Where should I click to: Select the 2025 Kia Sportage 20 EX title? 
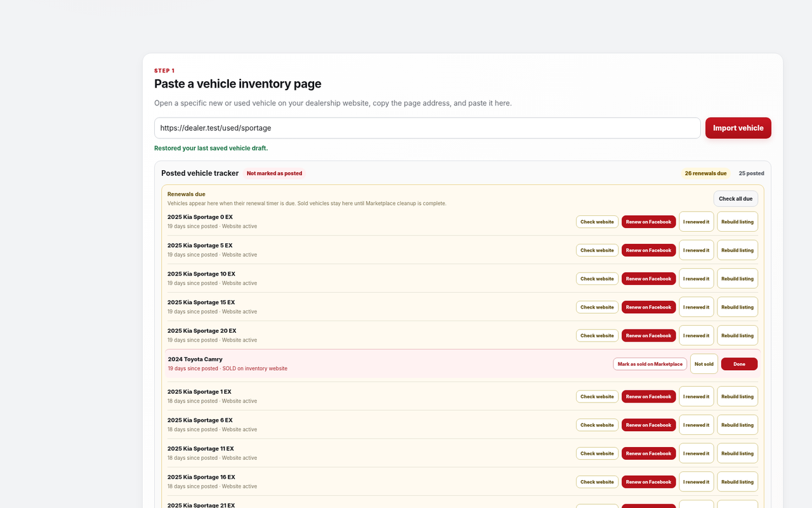202,331
